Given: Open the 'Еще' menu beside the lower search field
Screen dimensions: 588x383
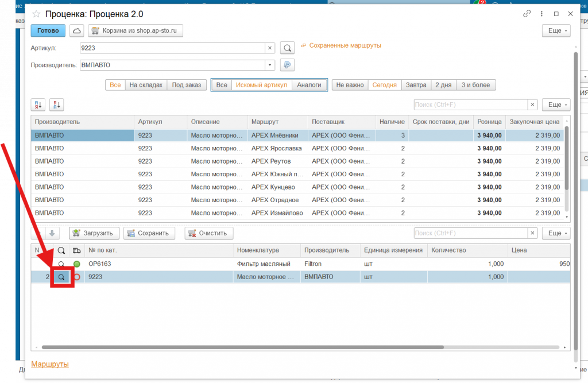Looking at the screenshot, I should pyautogui.click(x=556, y=233).
